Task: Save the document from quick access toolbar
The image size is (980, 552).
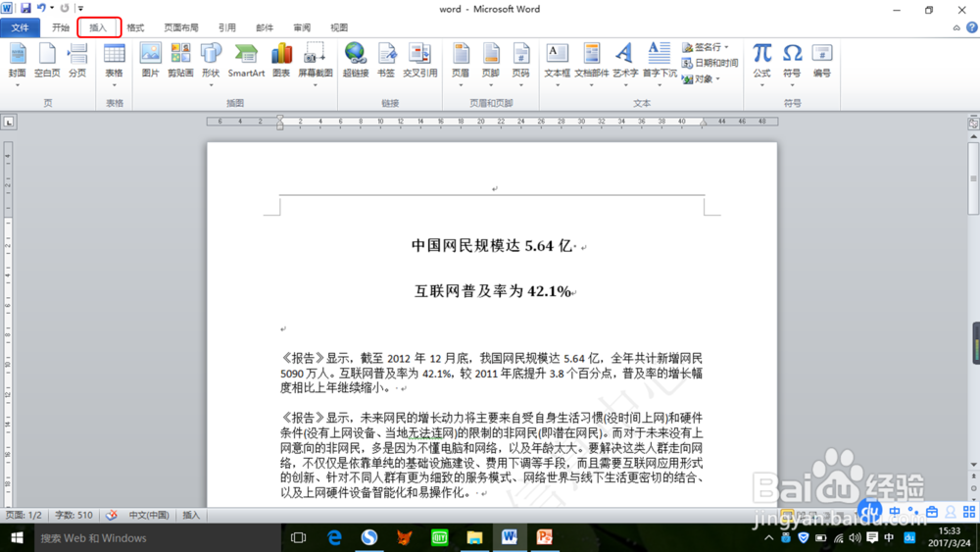Action: pyautogui.click(x=25, y=8)
